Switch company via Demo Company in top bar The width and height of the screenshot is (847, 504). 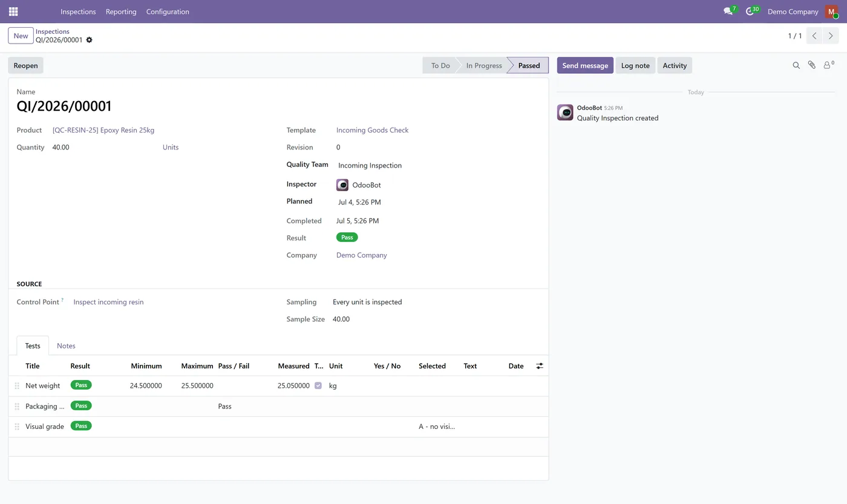click(793, 11)
